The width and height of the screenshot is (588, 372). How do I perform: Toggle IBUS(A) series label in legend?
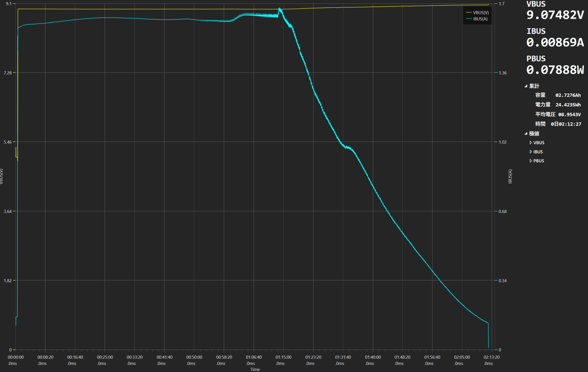pyautogui.click(x=480, y=19)
